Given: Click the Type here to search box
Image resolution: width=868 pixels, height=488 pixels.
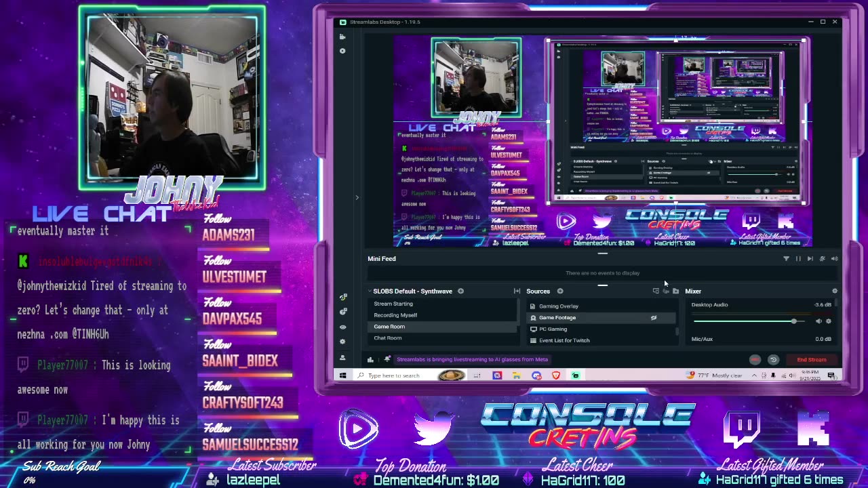Looking at the screenshot, I should click(x=410, y=375).
